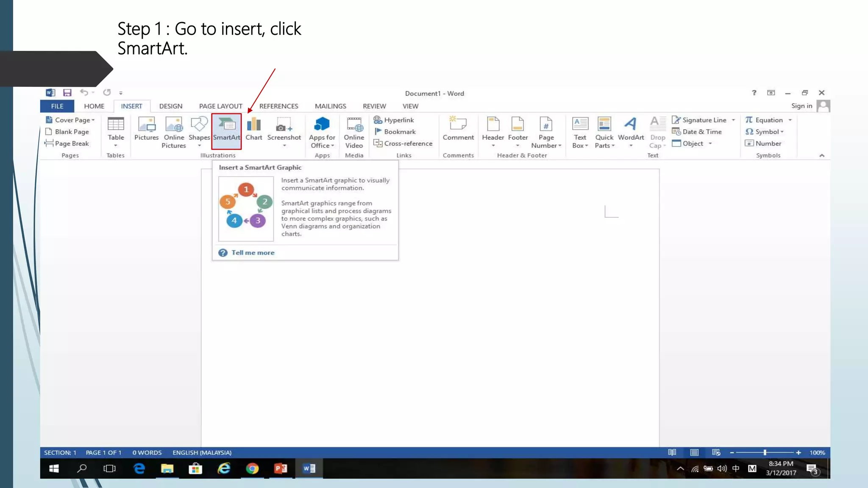Insert a Hyperlink
Viewport: 868px width, 488px height.
coord(393,120)
